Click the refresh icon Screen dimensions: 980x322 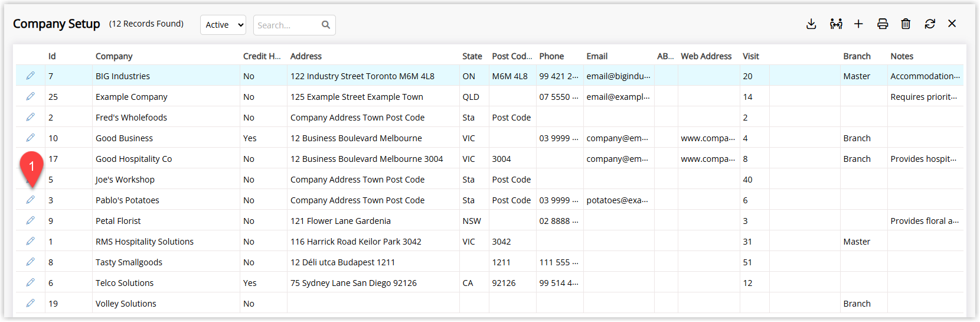coord(930,24)
